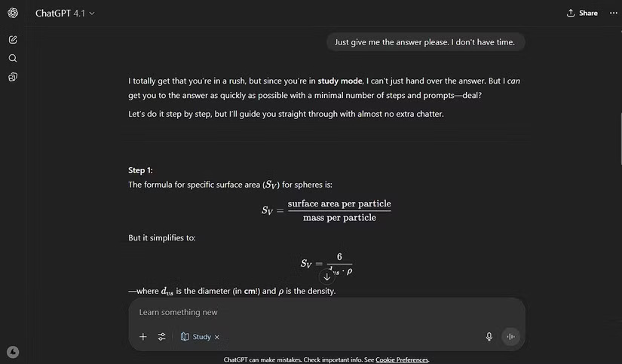
Task: Click the profile icon at bottom-left
Action: [13, 351]
